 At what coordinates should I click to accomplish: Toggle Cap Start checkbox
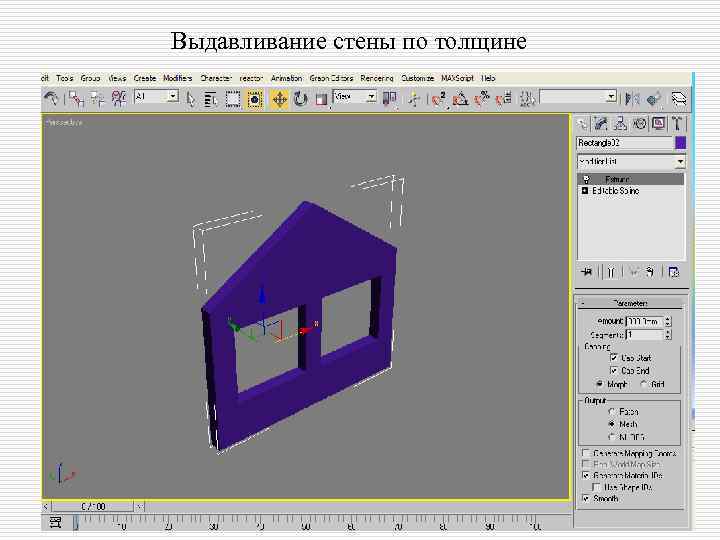coord(614,357)
